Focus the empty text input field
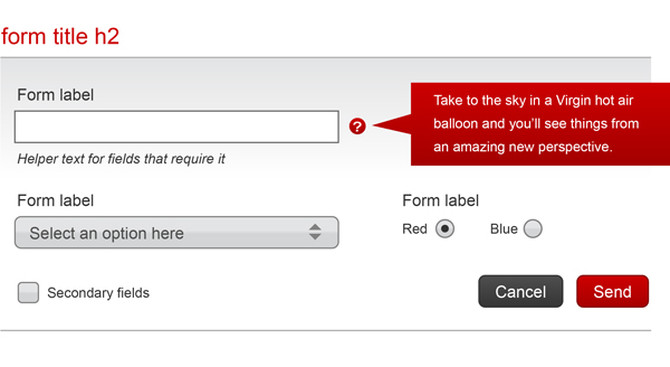Viewport: 670px width, 367px height. click(176, 127)
